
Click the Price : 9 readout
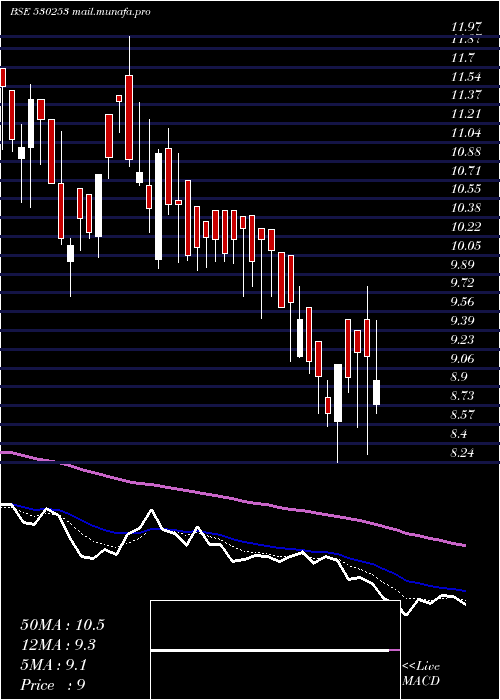[x=53, y=685]
